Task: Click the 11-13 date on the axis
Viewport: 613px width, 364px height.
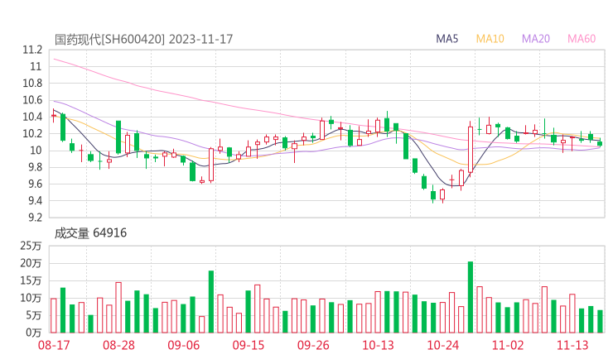Action: pos(572,344)
